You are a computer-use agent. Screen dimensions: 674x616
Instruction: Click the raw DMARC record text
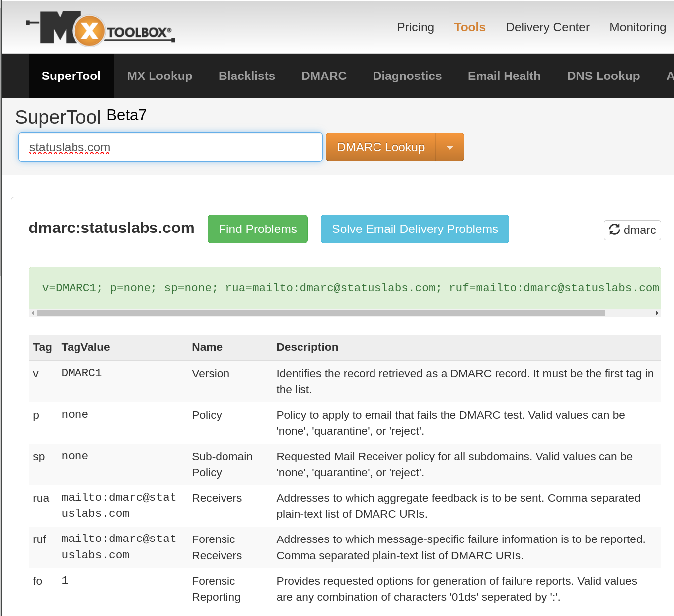350,288
